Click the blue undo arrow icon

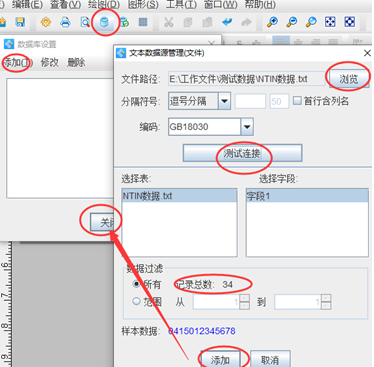point(227,22)
